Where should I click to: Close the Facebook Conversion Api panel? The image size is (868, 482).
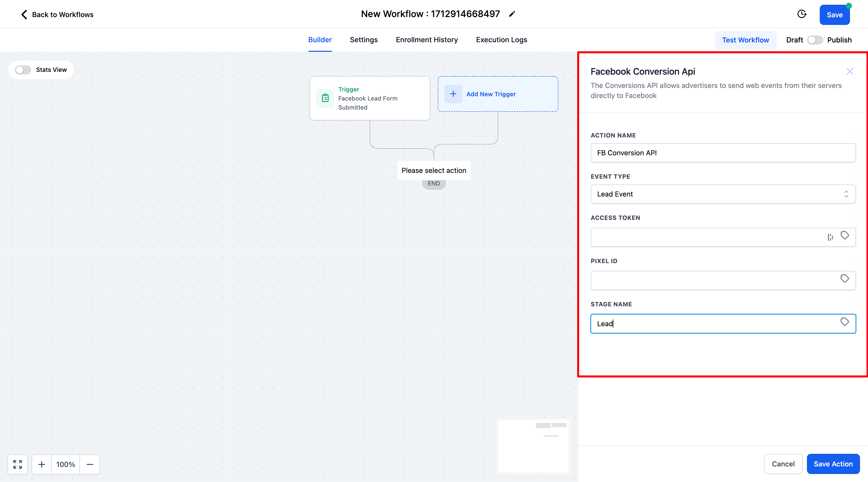(x=849, y=71)
